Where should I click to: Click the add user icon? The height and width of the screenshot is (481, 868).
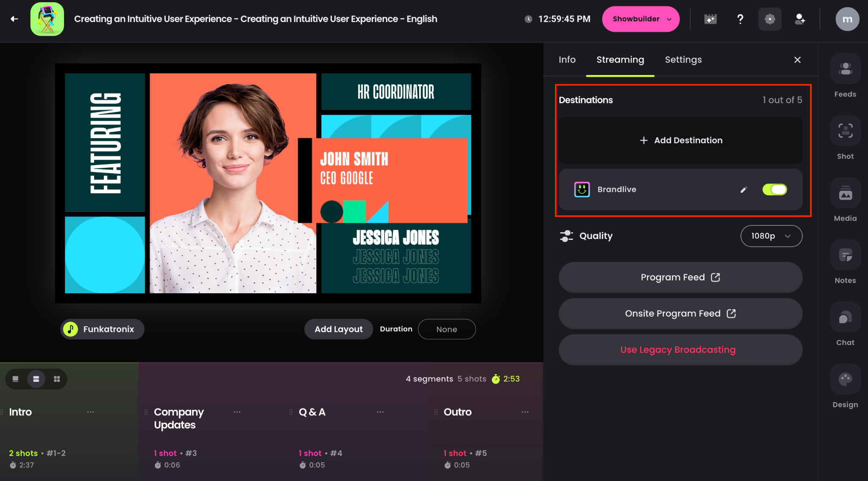(x=800, y=19)
